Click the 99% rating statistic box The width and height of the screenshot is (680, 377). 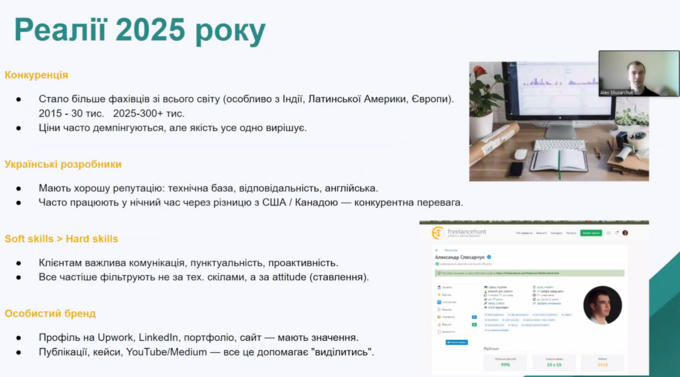tap(505, 362)
